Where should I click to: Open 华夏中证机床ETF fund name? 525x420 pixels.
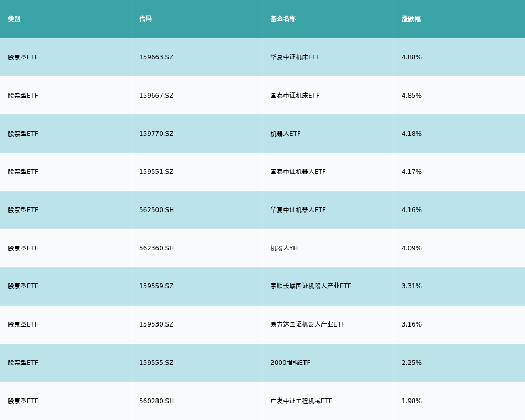[295, 57]
